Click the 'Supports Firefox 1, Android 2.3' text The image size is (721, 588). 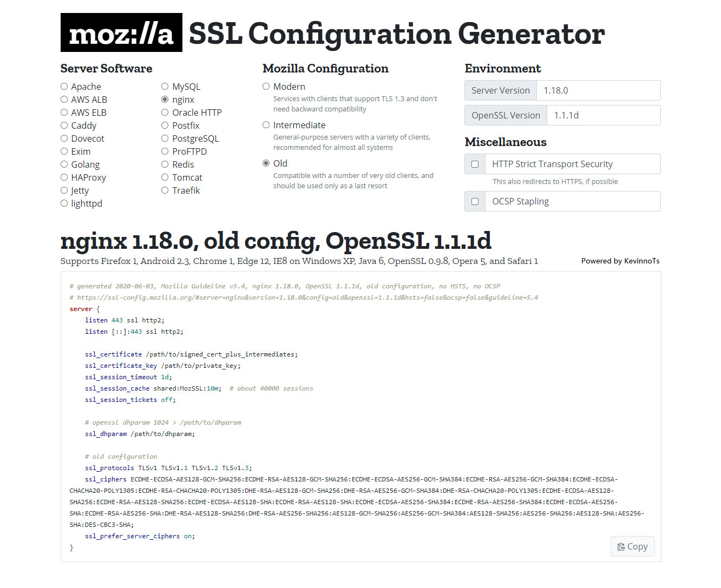pos(299,261)
